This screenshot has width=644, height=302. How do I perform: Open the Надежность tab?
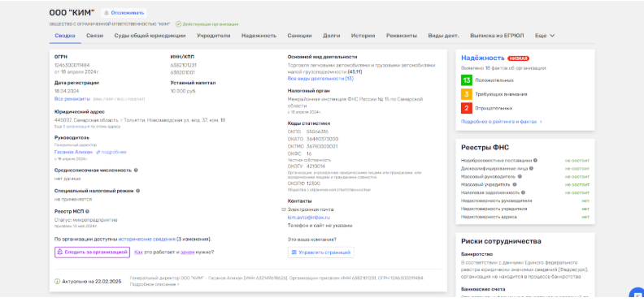(259, 36)
